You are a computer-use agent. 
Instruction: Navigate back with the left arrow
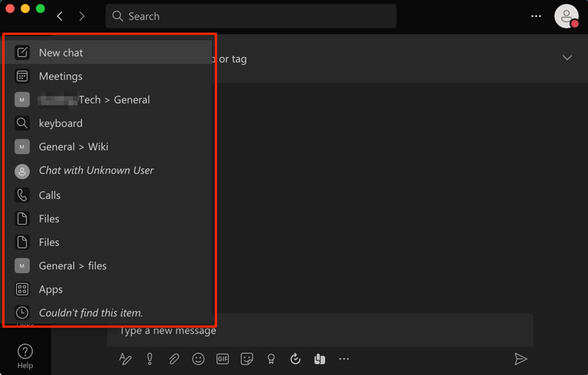pos(60,16)
